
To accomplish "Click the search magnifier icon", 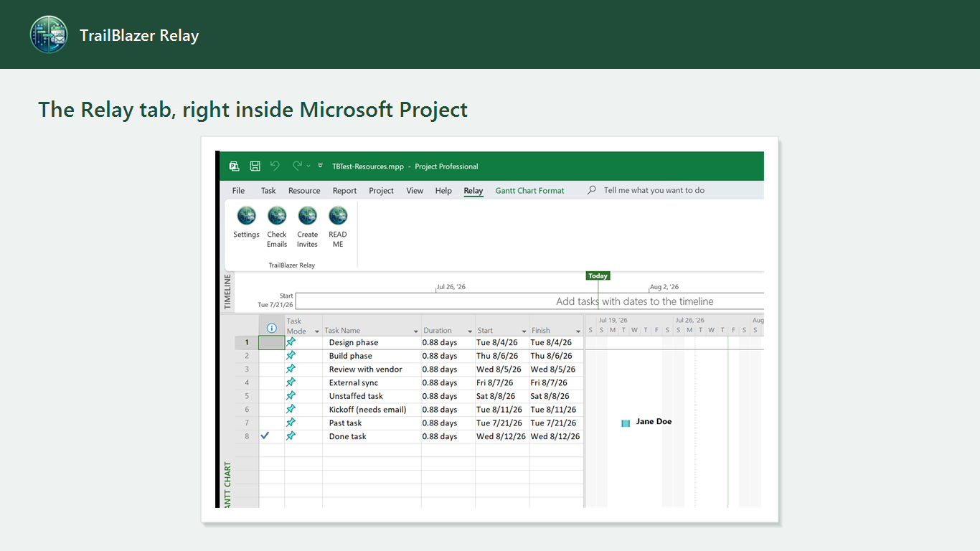I will pos(592,190).
